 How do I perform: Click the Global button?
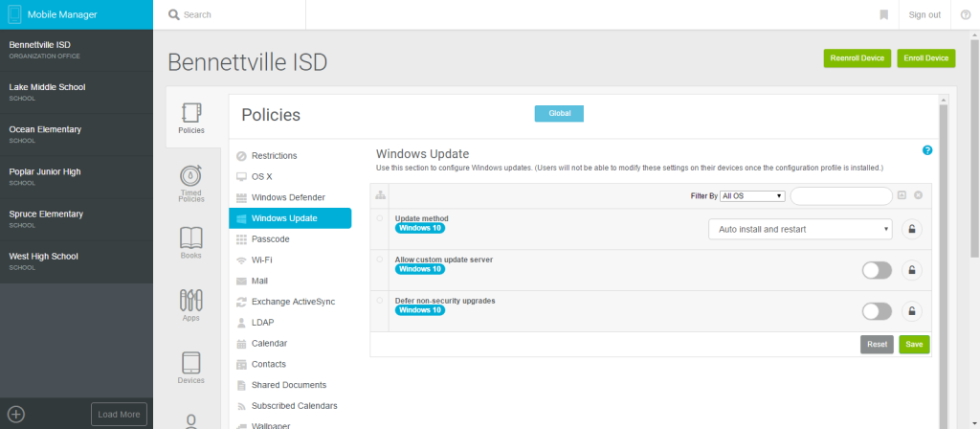pos(559,114)
